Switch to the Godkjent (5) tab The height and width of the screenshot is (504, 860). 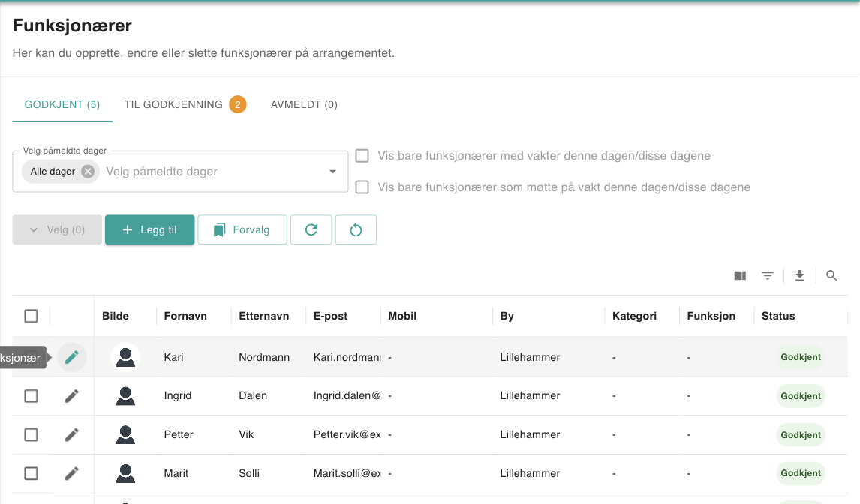[62, 104]
